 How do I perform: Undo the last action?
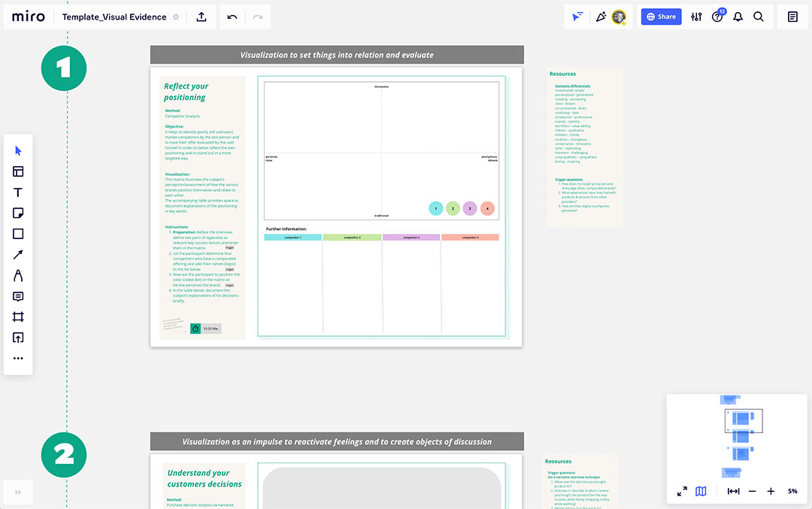232,17
